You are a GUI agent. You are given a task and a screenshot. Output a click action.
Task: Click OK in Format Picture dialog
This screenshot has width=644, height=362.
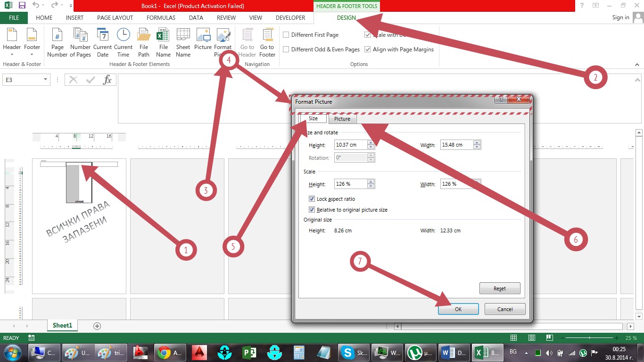pos(458,309)
